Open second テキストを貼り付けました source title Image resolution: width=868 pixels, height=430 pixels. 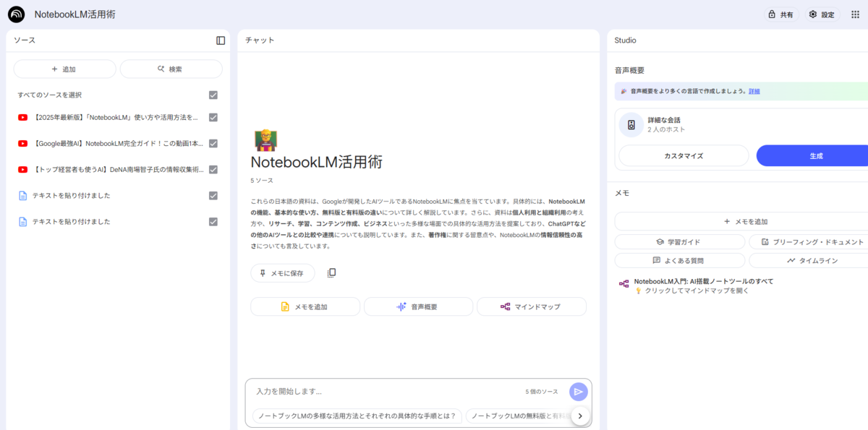tap(72, 221)
